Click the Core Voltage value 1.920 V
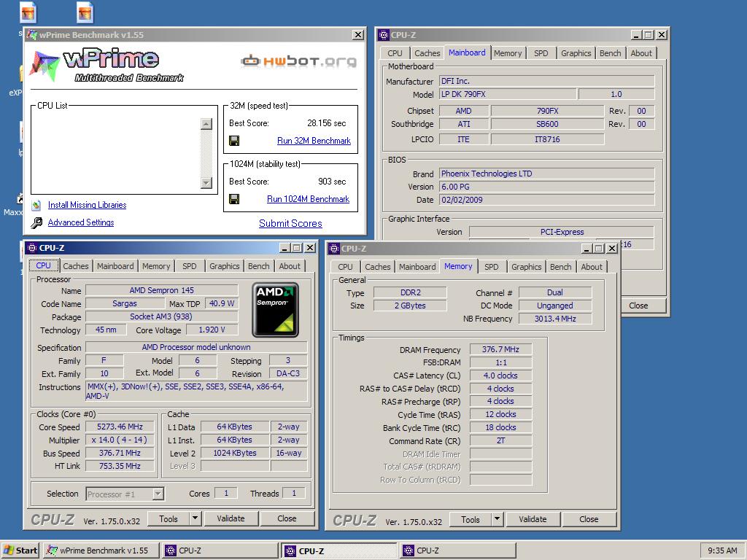 pos(212,330)
